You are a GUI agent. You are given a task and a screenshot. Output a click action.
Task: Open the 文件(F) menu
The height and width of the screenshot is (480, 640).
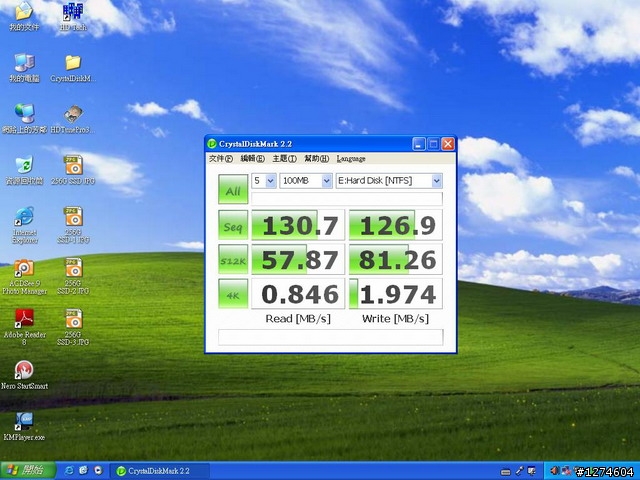[221, 158]
